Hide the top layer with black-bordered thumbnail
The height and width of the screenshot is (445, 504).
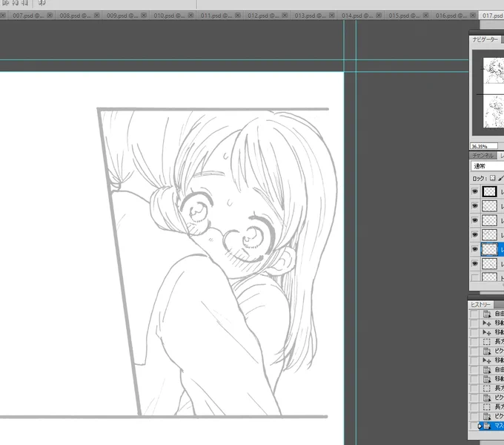[x=475, y=191]
